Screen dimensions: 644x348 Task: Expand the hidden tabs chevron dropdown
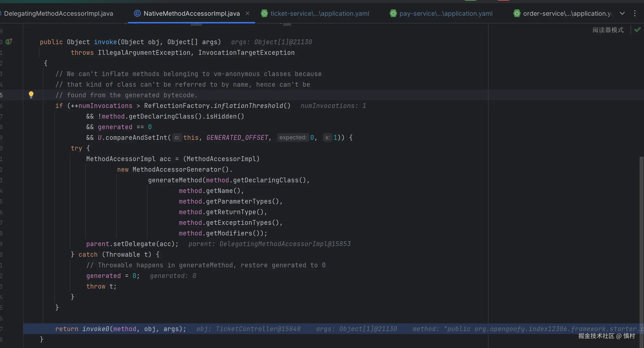(622, 14)
